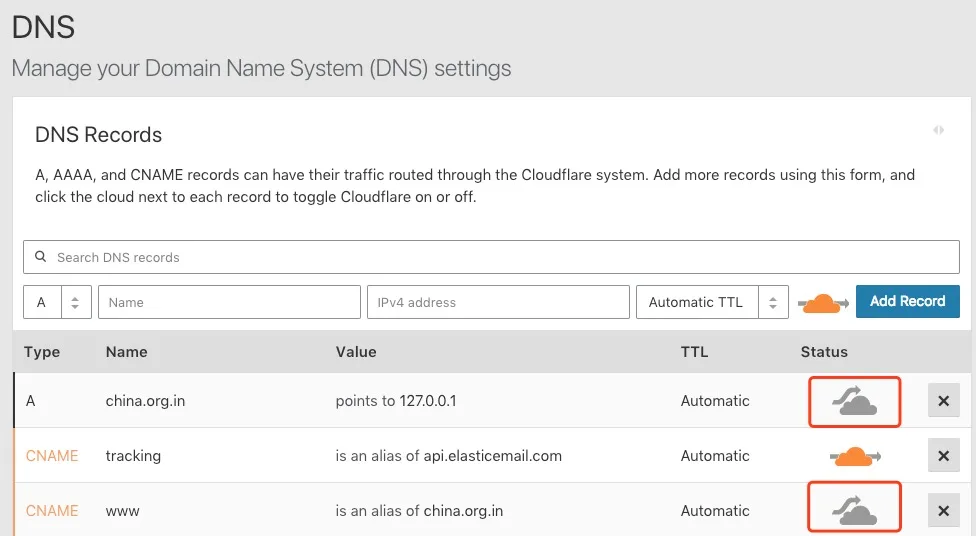Delete the china.org.in A record
This screenshot has height=536, width=976.
944,401
